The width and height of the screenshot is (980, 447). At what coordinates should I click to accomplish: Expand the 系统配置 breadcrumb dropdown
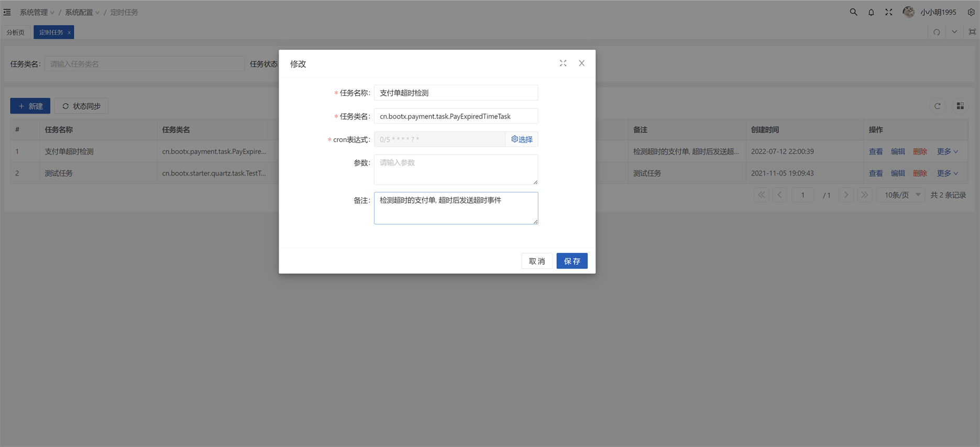point(82,12)
